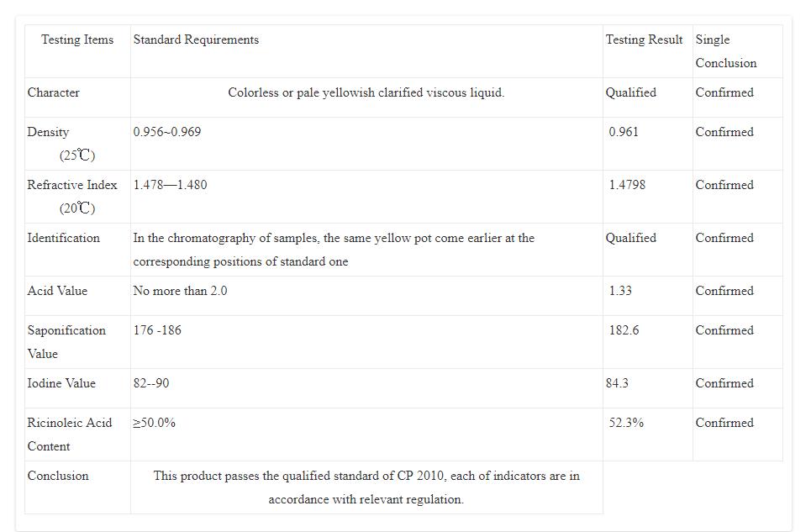The image size is (811, 532).
Task: Click the "Testing Items" column header
Action: (77, 40)
